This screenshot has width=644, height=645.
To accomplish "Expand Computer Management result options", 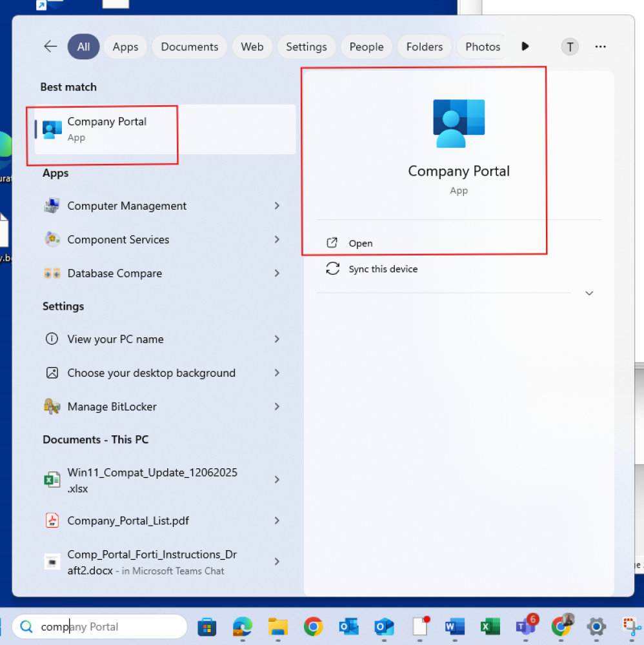I will click(277, 206).
